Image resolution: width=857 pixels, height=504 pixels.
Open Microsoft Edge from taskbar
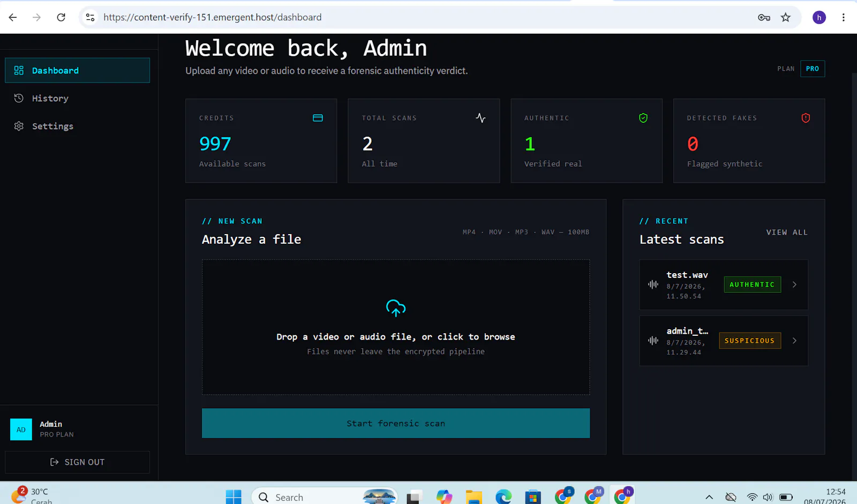point(503,497)
